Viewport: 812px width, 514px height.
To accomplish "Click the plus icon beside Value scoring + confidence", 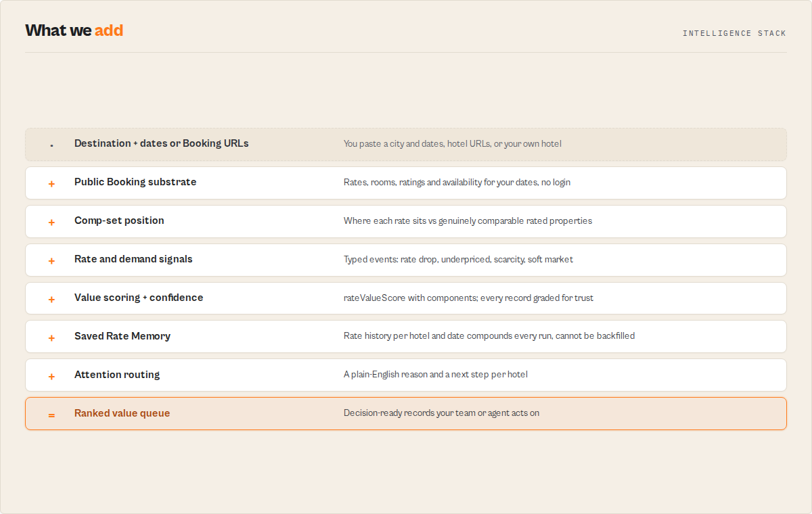I will pyautogui.click(x=51, y=300).
